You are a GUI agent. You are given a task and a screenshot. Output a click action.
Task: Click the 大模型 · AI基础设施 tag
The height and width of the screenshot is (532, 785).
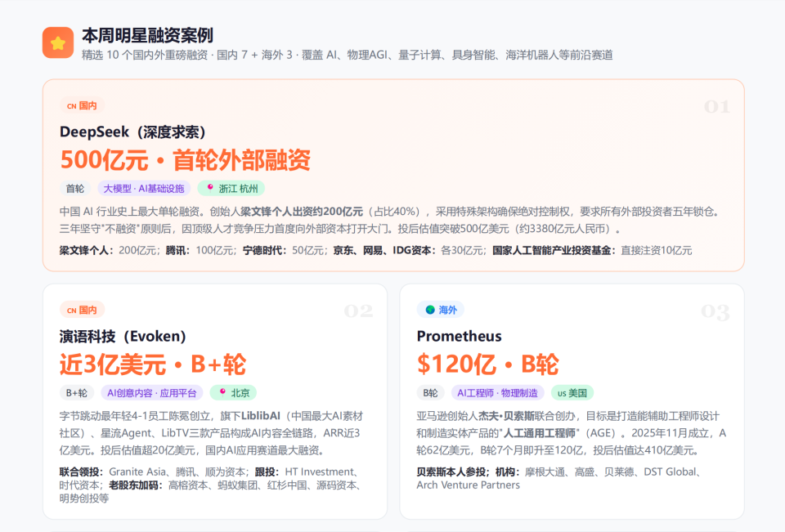coord(144,189)
